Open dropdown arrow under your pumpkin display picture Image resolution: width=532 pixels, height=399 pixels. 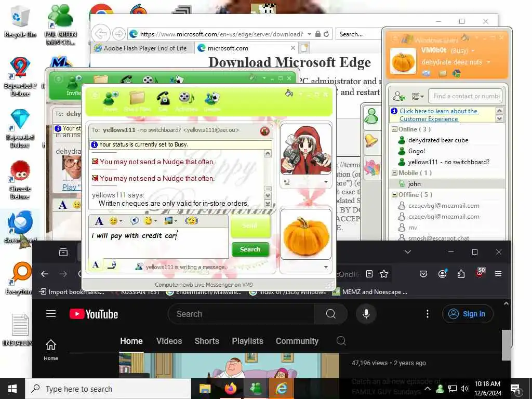326,267
